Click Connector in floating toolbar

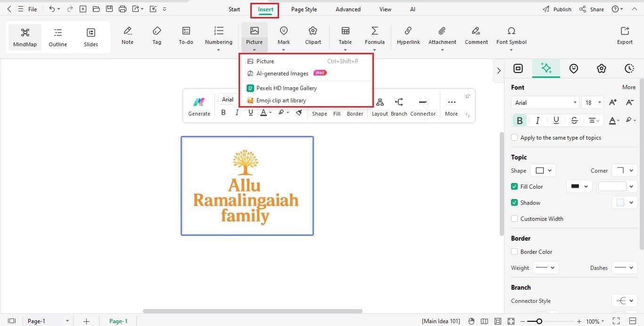pyautogui.click(x=423, y=107)
